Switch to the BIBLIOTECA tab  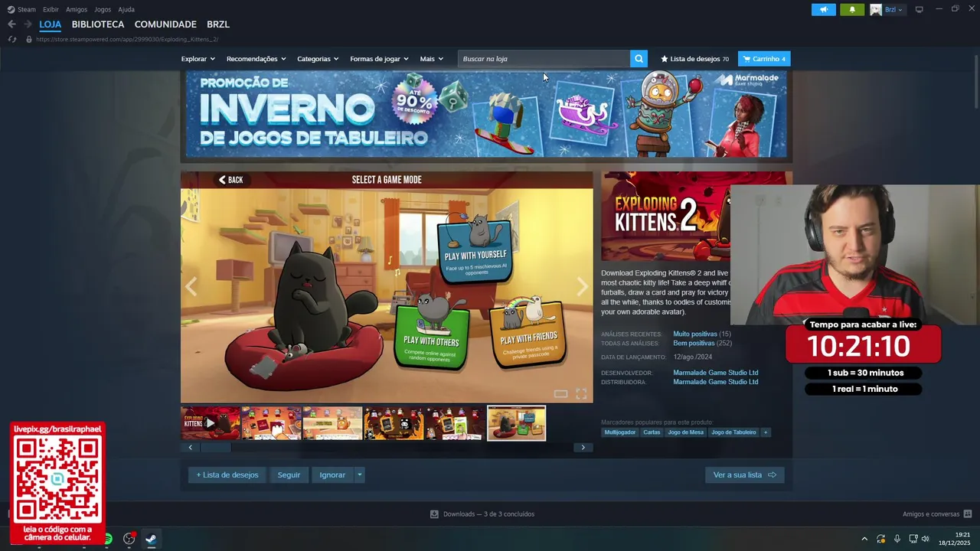point(98,24)
